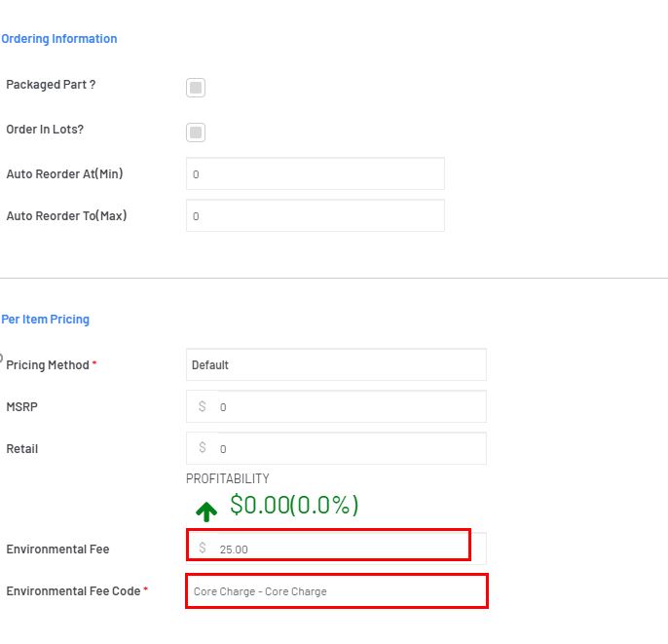Click the dollar sign in Retail field
668x644 pixels.
[x=203, y=447]
